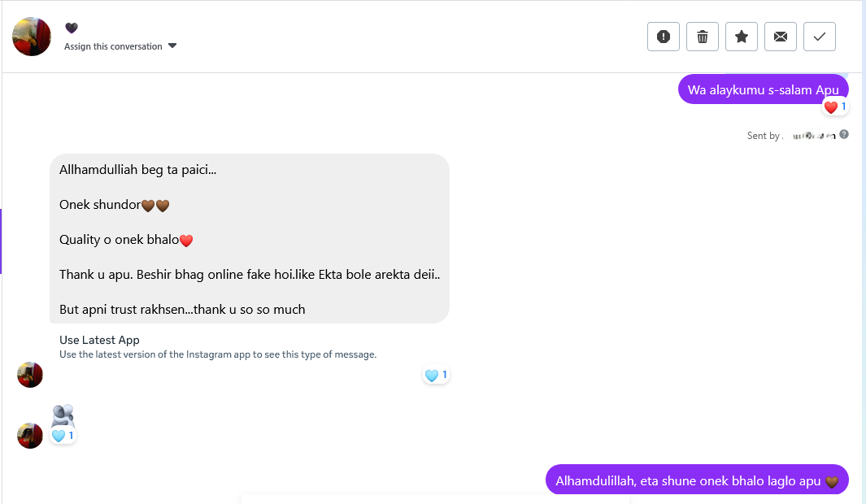
Task: Expand the Assign this conversation dropdown
Action: coord(113,46)
